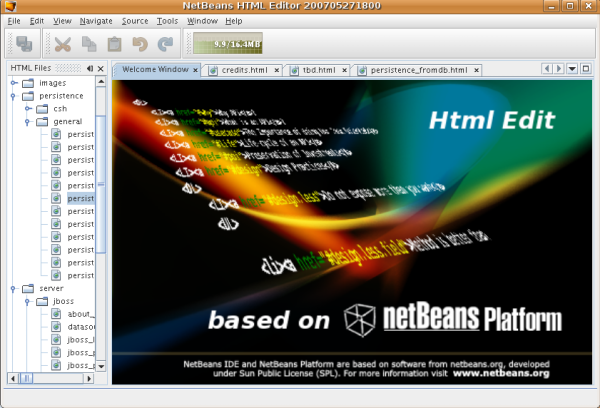Switch to the Welcome Window tab
This screenshot has height=408, width=600.
click(155, 70)
